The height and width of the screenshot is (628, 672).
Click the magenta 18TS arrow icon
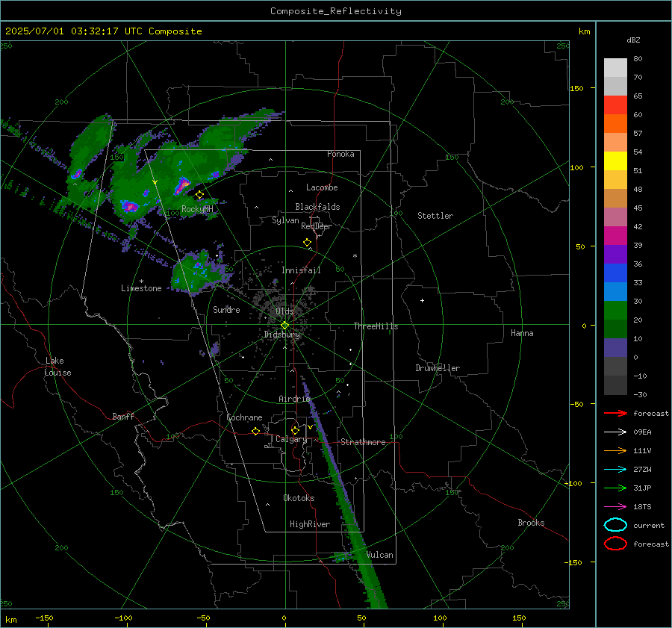pyautogui.click(x=615, y=507)
